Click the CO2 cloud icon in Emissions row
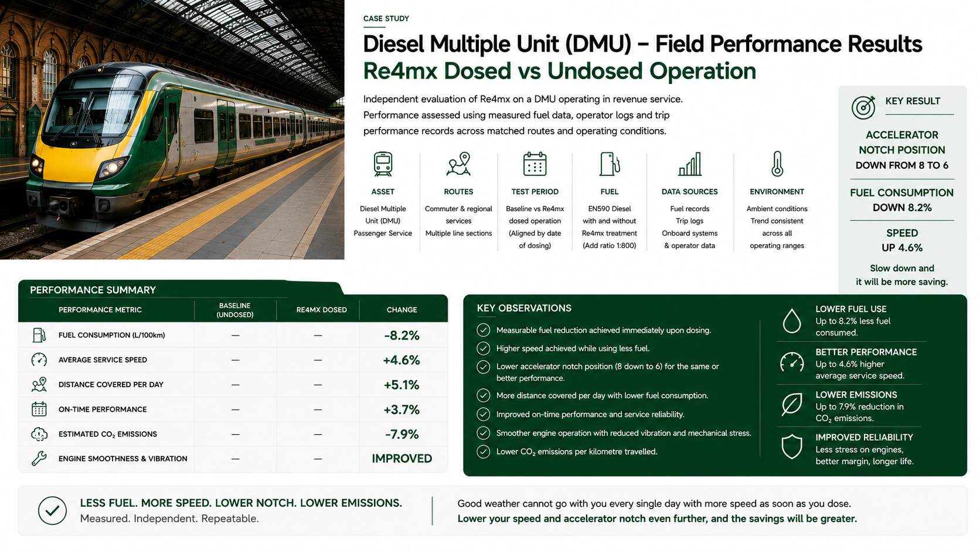The image size is (980, 552). point(39,434)
